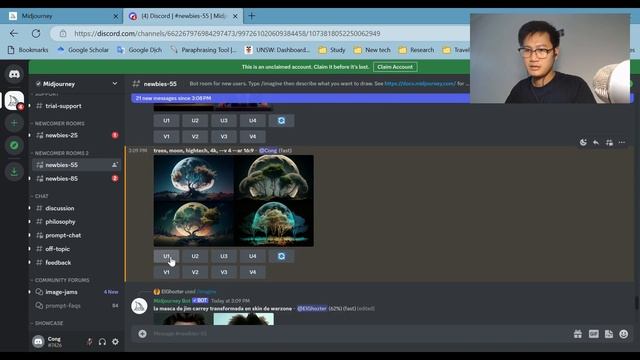Click create invite icon on newbies-55 channel
Screen dimensions: 640x360
tap(115, 165)
